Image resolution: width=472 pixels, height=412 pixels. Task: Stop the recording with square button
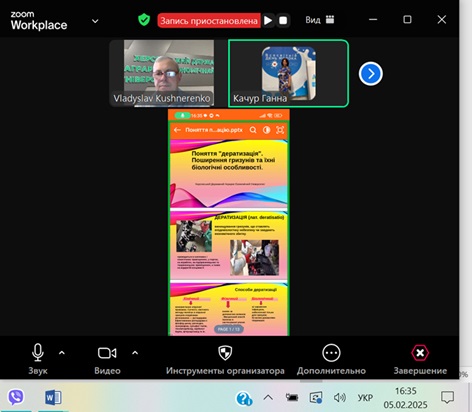coord(283,20)
